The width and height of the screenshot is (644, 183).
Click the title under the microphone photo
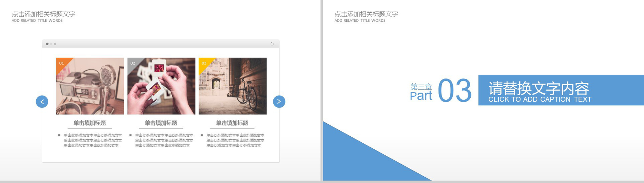click(x=89, y=123)
